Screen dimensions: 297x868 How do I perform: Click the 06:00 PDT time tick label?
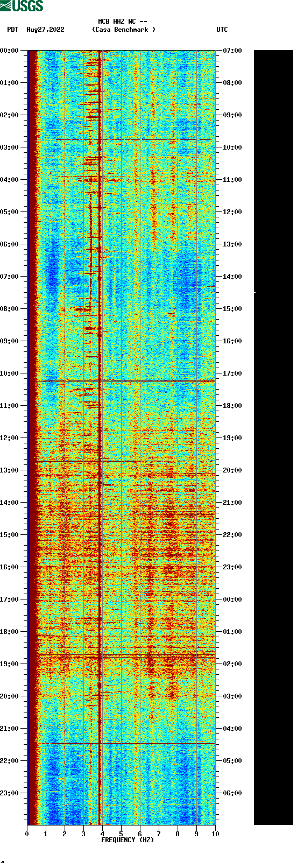[x=10, y=244]
